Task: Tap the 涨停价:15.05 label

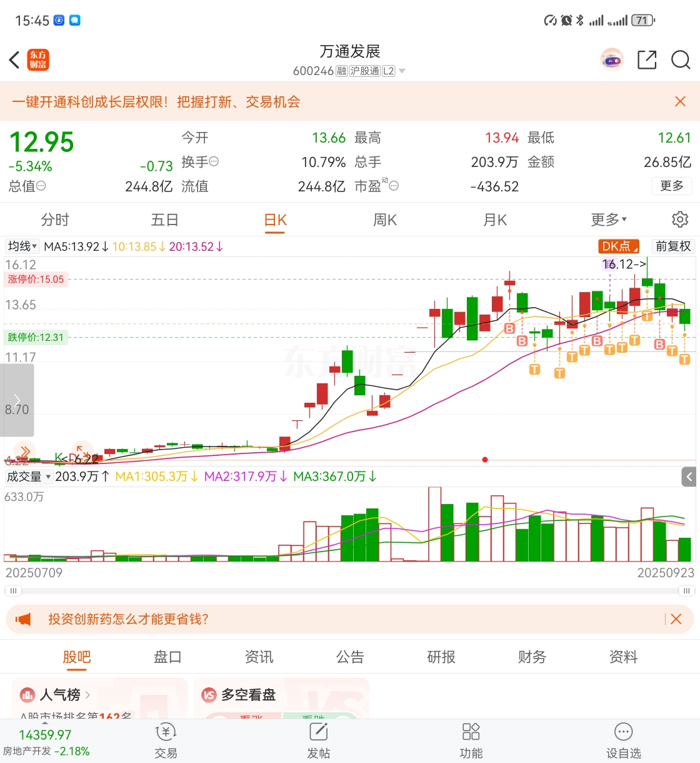Action: (x=36, y=280)
